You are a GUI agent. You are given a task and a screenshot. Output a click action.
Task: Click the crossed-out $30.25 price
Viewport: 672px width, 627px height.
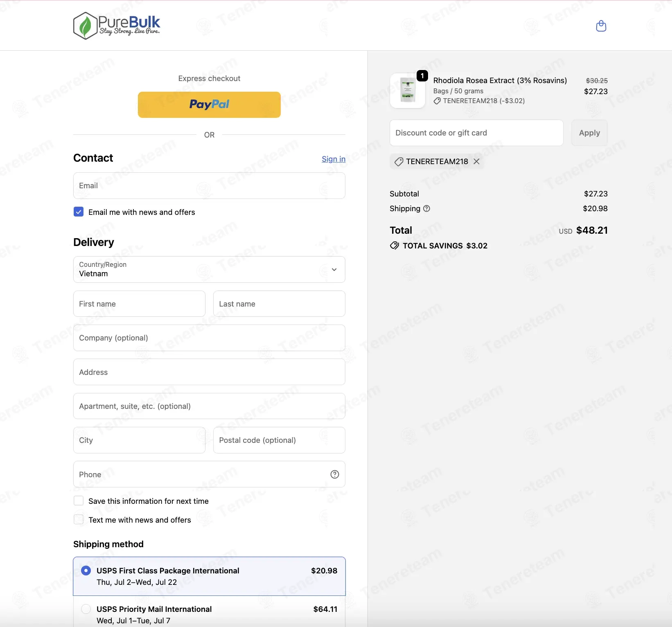pos(597,81)
